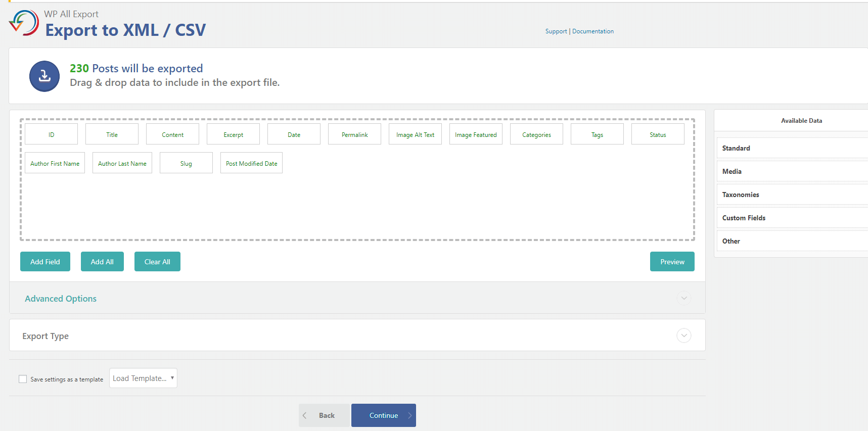Expand Advanced Options chevron icon

[x=683, y=298]
